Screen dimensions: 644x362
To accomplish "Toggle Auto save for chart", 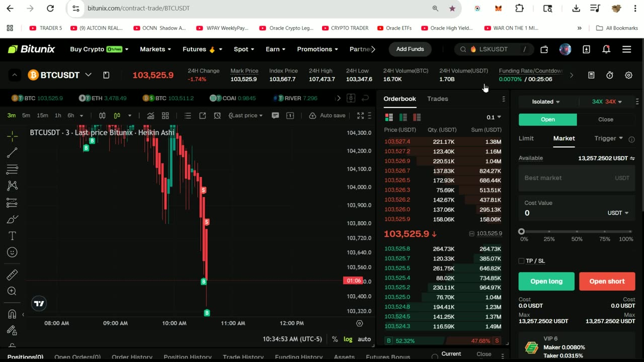I will (x=327, y=116).
